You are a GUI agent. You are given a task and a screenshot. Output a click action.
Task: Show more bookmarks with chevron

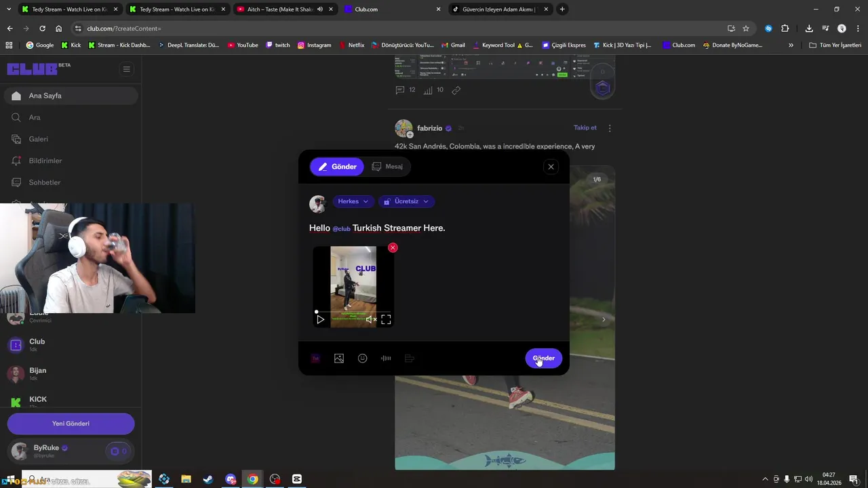click(x=791, y=45)
